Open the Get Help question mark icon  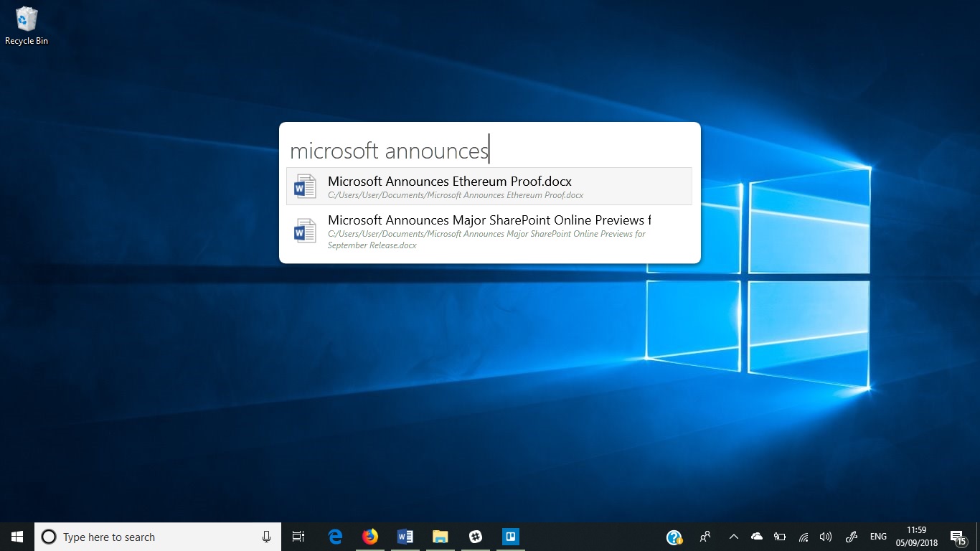point(674,536)
